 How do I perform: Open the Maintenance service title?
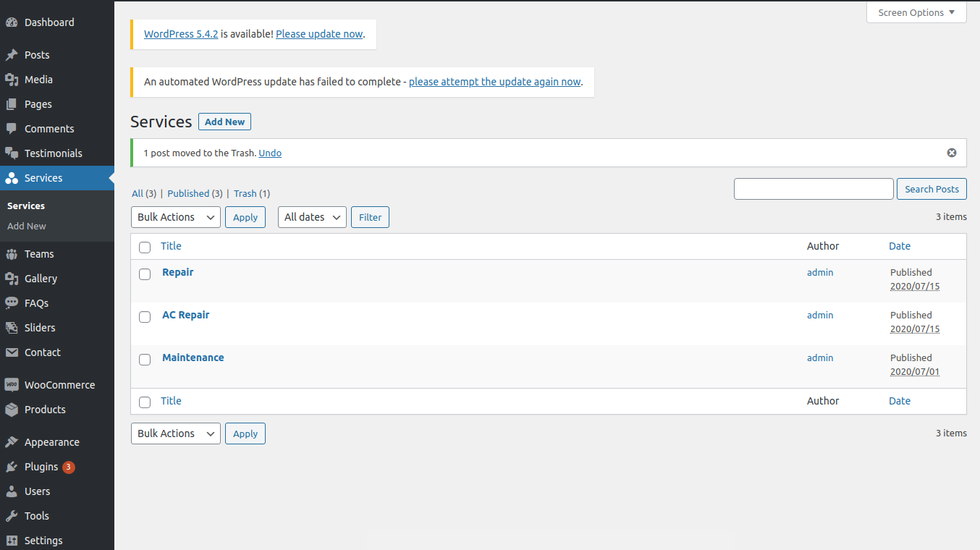(193, 357)
